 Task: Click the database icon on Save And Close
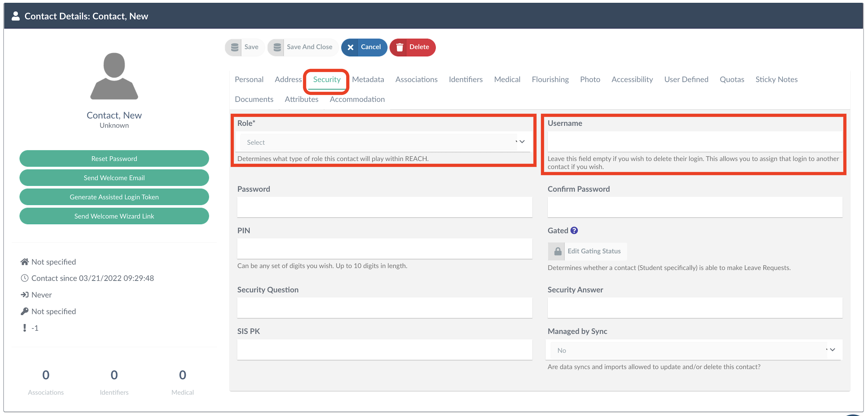tap(277, 47)
